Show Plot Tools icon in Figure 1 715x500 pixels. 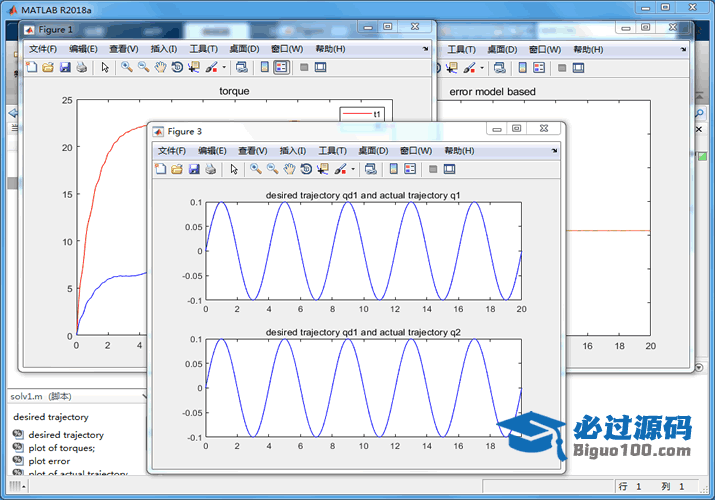pos(321,67)
